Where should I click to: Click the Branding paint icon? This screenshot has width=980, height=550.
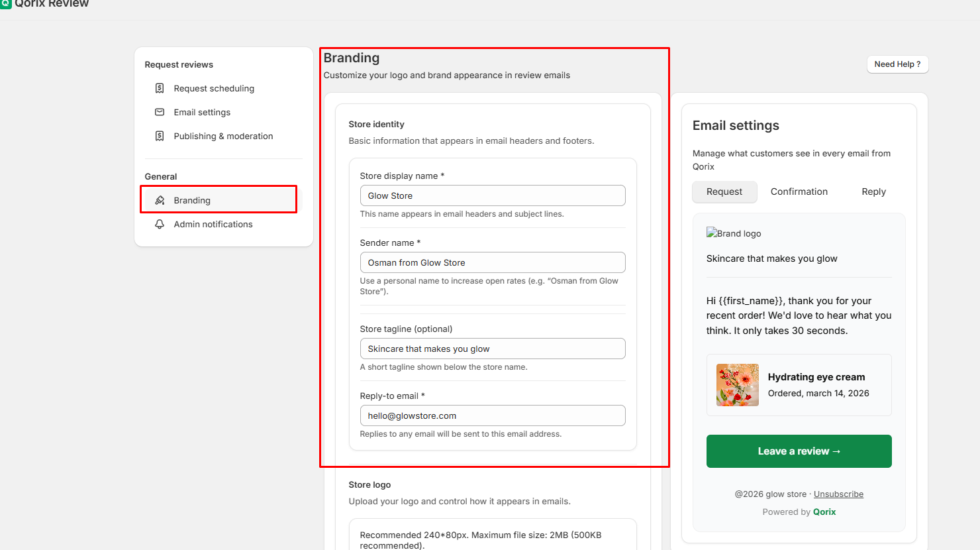[x=160, y=200]
